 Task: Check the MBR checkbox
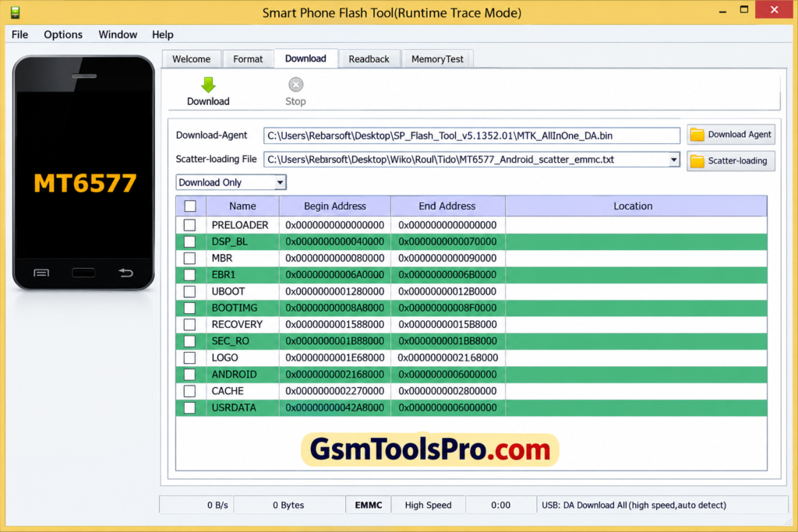pyautogui.click(x=190, y=259)
